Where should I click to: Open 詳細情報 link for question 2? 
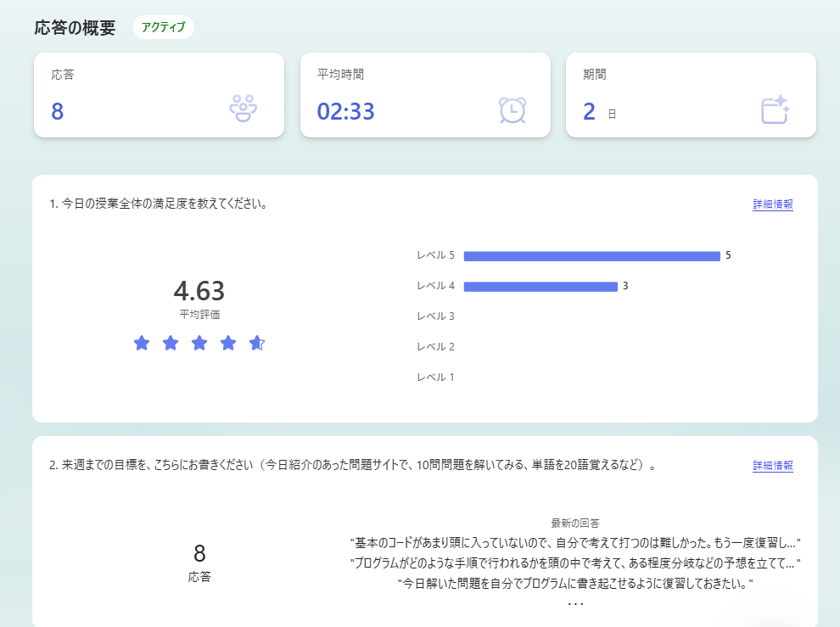(772, 466)
